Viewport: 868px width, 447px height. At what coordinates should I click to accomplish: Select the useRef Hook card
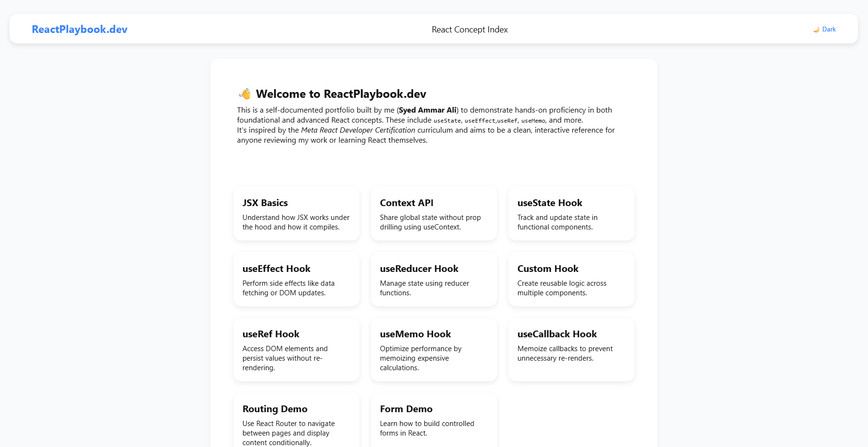[296, 349]
